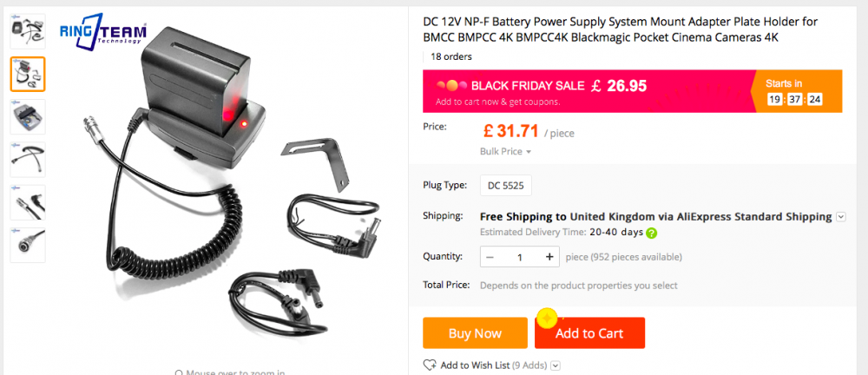Screen dimensions: 868x375
Task: Click the Add to Cart button
Action: click(x=589, y=333)
